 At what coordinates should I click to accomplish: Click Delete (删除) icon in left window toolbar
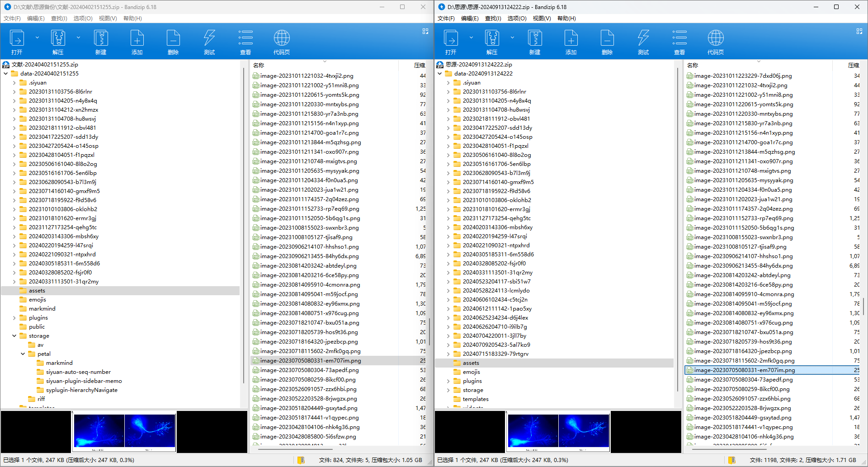point(173,42)
